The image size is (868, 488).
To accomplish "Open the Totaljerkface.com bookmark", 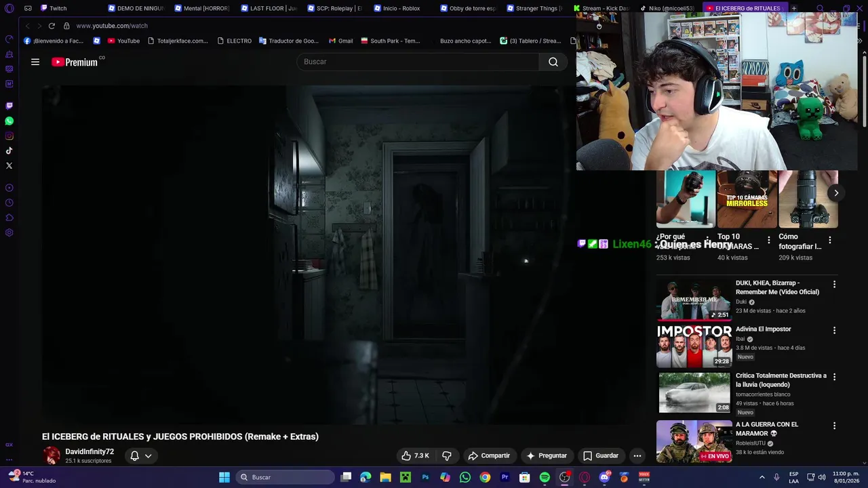I will coord(178,41).
